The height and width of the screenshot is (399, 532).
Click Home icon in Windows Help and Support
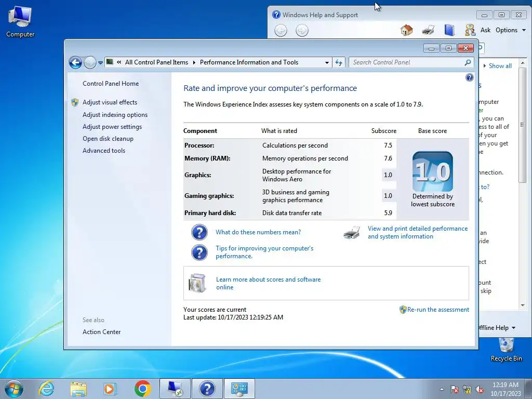406,30
